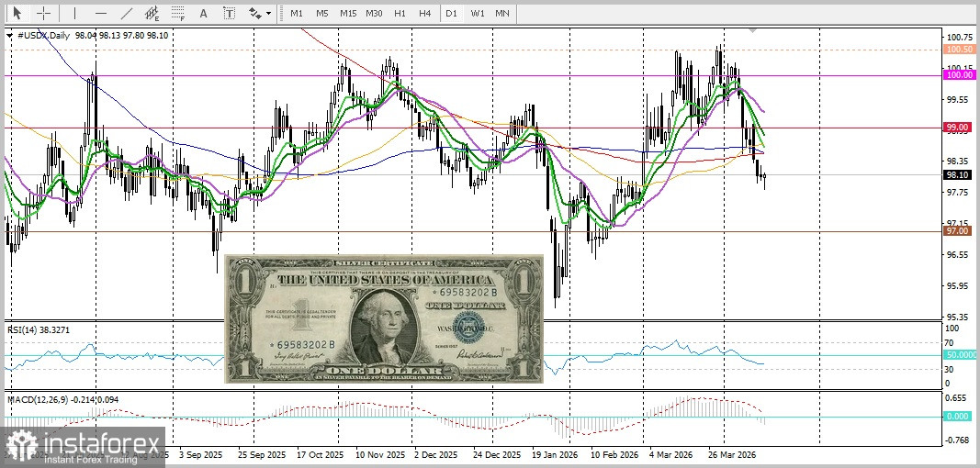Click the one dollar bill image
The width and height of the screenshot is (980, 468).
[x=384, y=318]
